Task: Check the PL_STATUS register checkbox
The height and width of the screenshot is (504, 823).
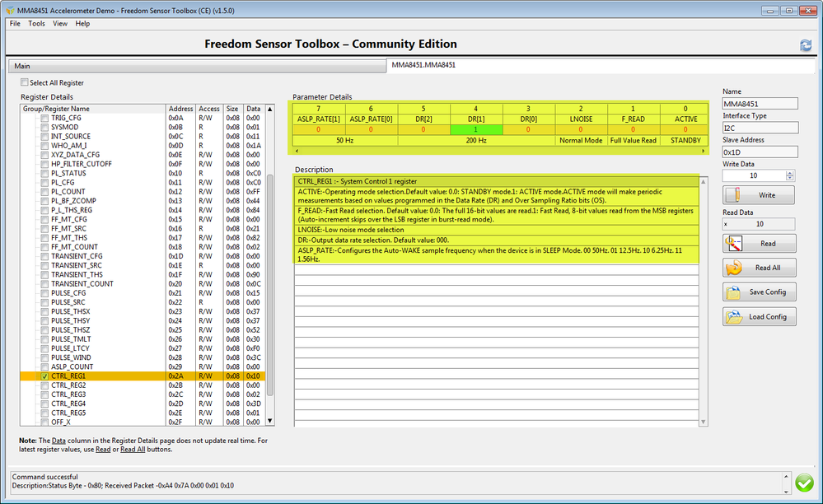Action: pos(44,173)
